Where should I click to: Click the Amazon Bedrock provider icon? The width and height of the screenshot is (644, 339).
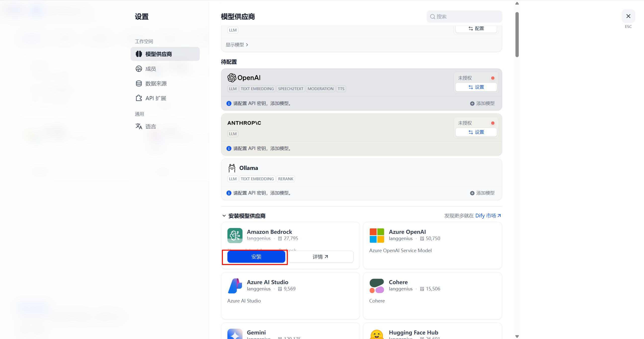pos(235,235)
